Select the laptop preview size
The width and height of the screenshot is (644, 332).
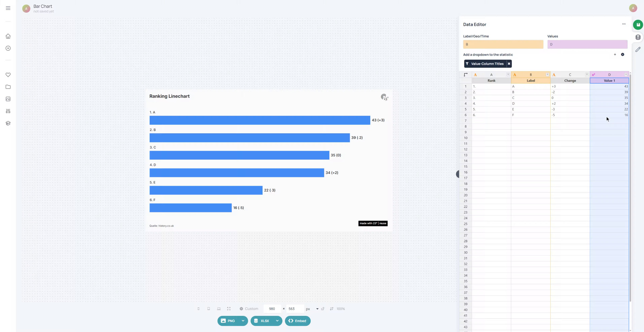pos(219,309)
